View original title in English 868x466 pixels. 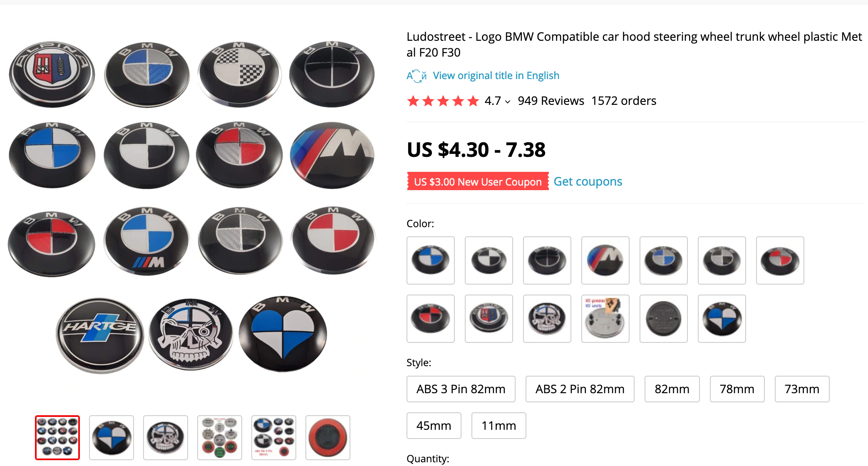pyautogui.click(x=496, y=76)
